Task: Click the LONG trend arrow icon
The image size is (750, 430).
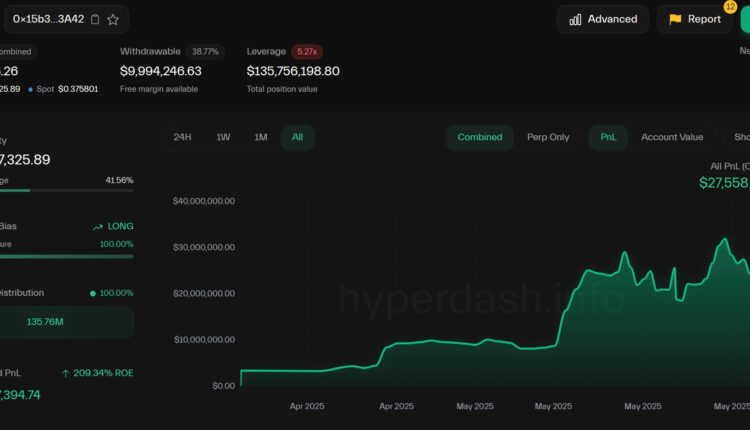Action: click(97, 226)
